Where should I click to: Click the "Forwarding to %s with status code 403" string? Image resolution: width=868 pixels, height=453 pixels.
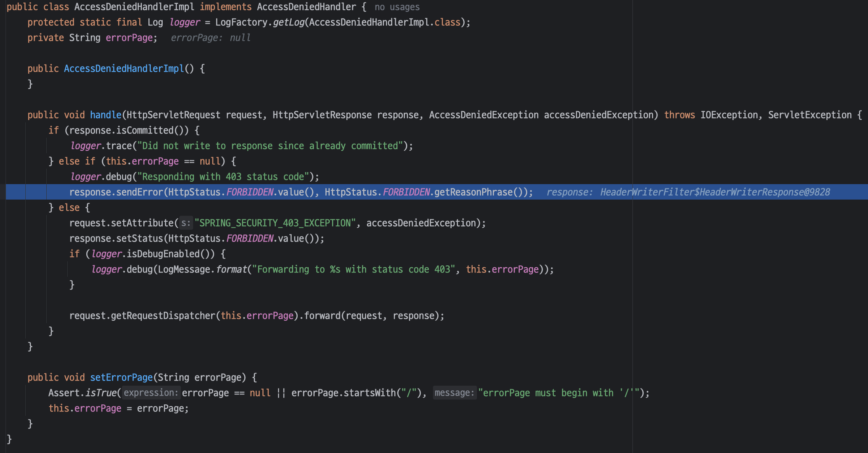(354, 270)
